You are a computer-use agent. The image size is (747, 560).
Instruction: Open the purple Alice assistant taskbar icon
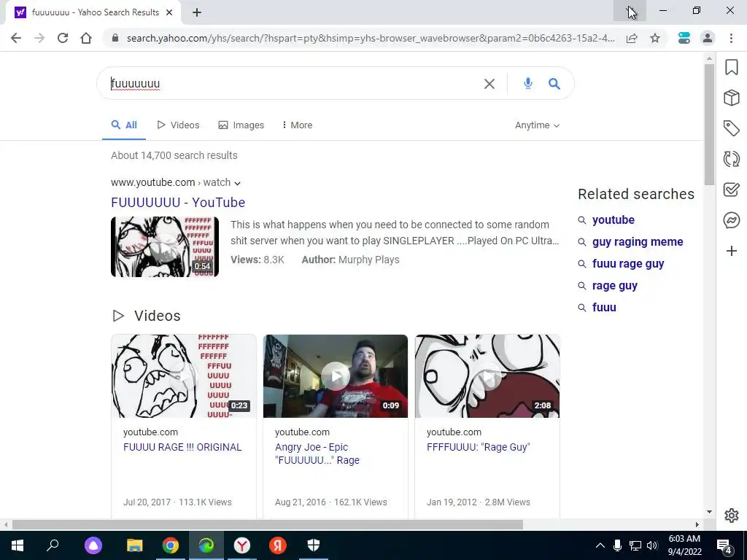[x=93, y=545]
